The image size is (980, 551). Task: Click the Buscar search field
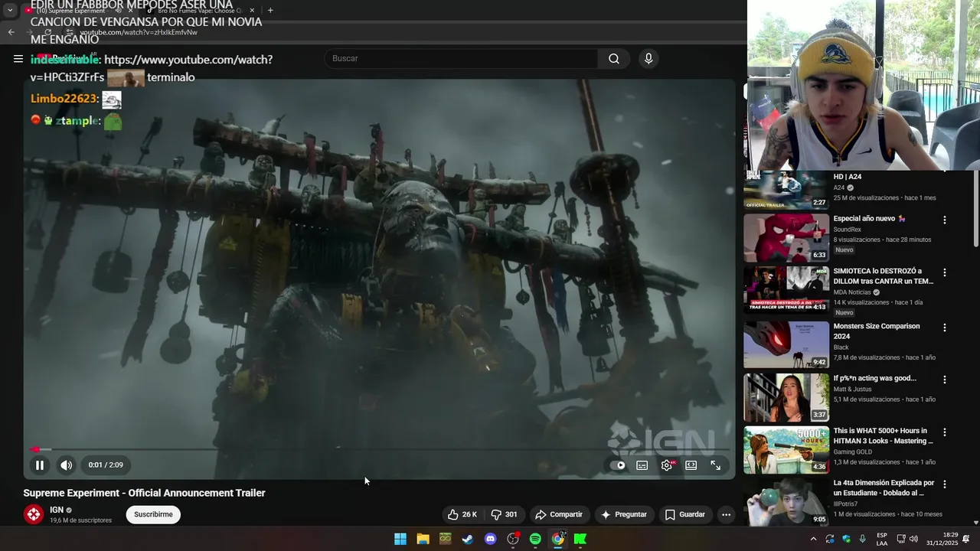462,59
